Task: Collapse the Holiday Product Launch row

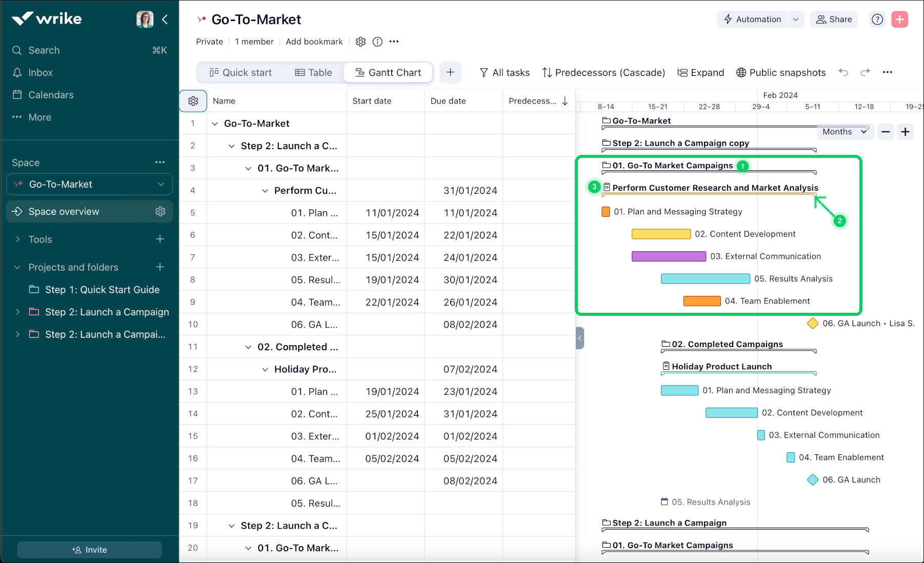Action: coord(265,369)
